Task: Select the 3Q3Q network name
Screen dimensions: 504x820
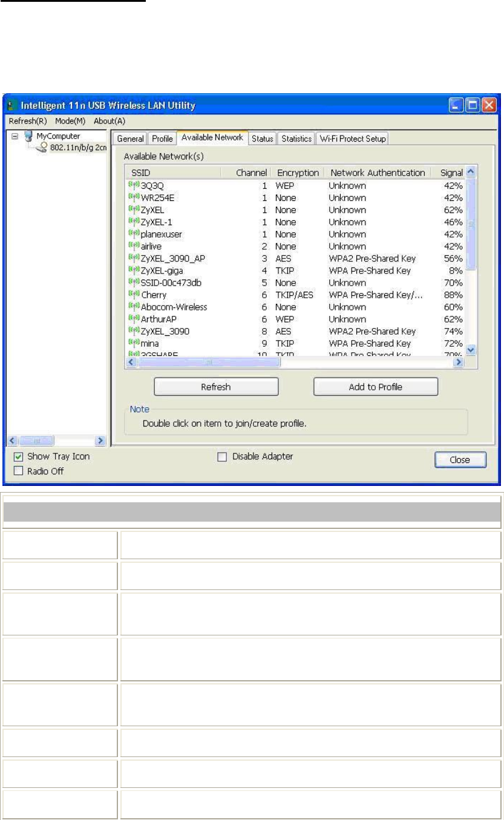Action: (152, 186)
